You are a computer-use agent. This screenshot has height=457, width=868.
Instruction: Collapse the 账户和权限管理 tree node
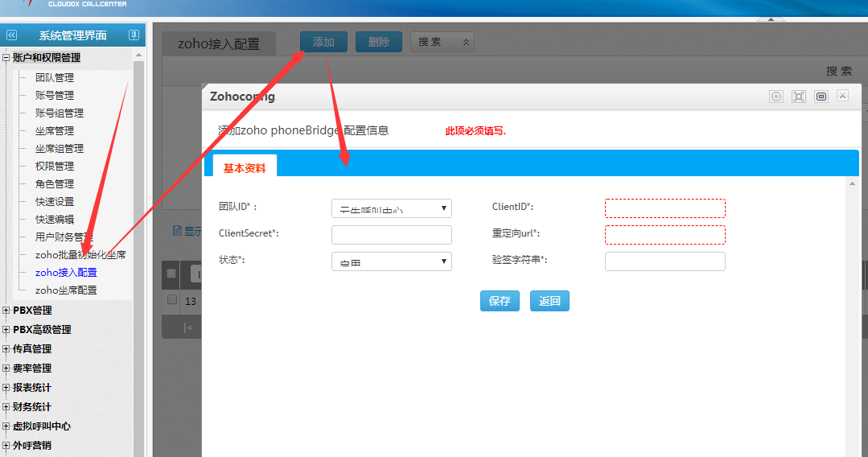6,58
